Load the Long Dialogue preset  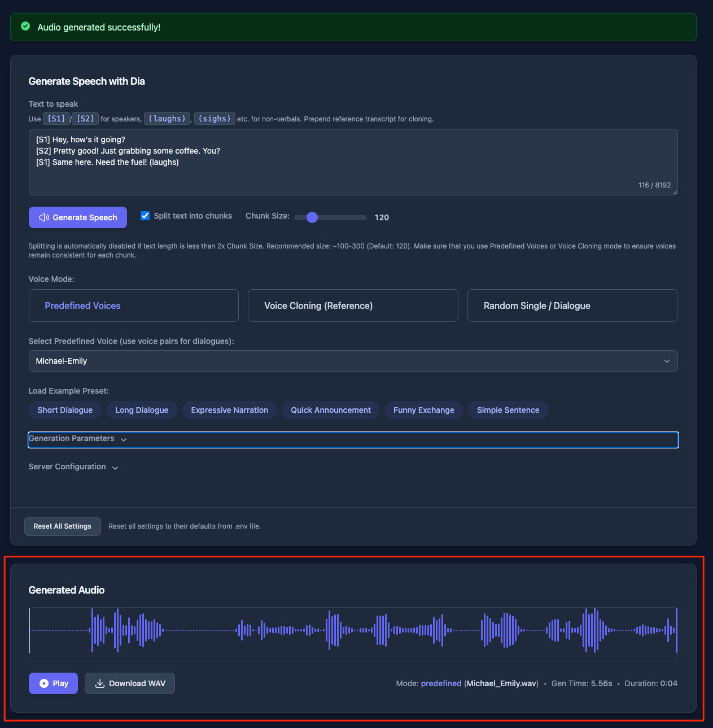pos(142,410)
